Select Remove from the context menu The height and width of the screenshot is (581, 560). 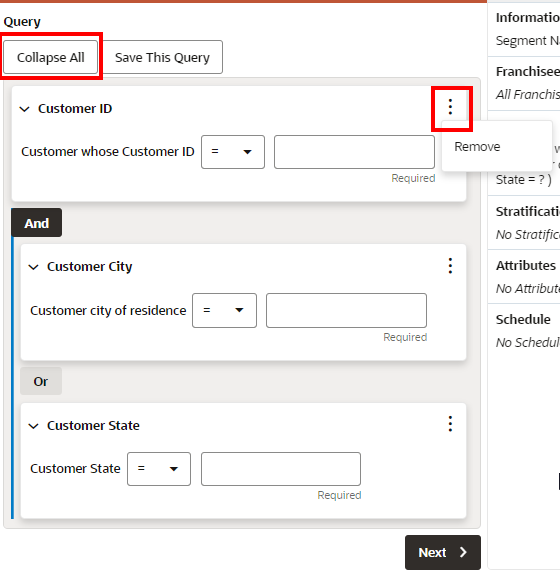(477, 147)
